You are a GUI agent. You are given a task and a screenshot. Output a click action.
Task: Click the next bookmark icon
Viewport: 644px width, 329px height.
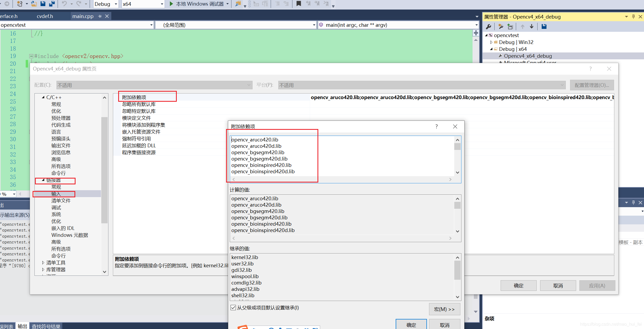[x=317, y=4]
